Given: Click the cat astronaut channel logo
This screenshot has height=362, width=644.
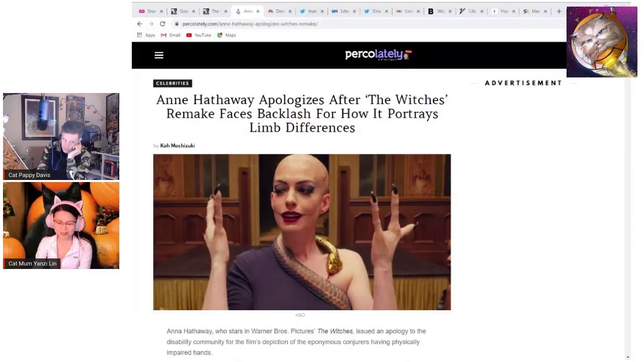Looking at the screenshot, I should point(602,42).
